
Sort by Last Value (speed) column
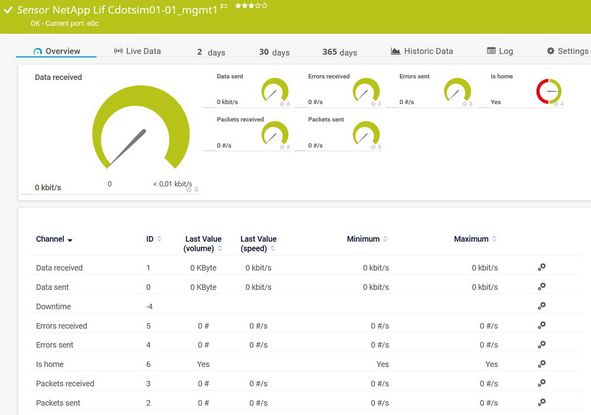pos(273,248)
